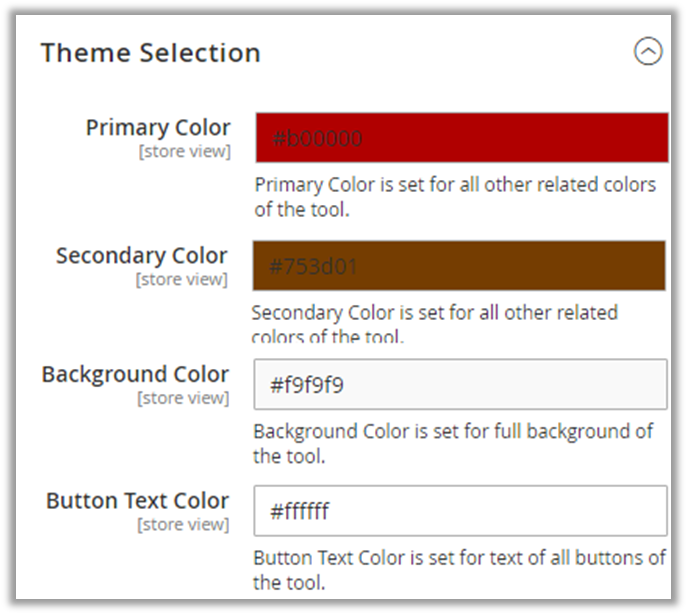This screenshot has width=688, height=615.
Task: Click the Theme Selection heading
Action: click(x=150, y=53)
